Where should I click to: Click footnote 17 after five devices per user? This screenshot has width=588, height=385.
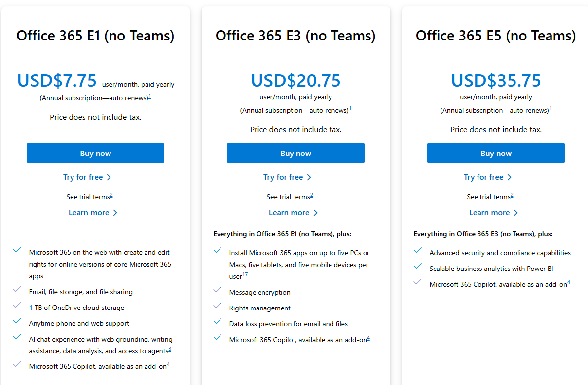click(x=245, y=274)
